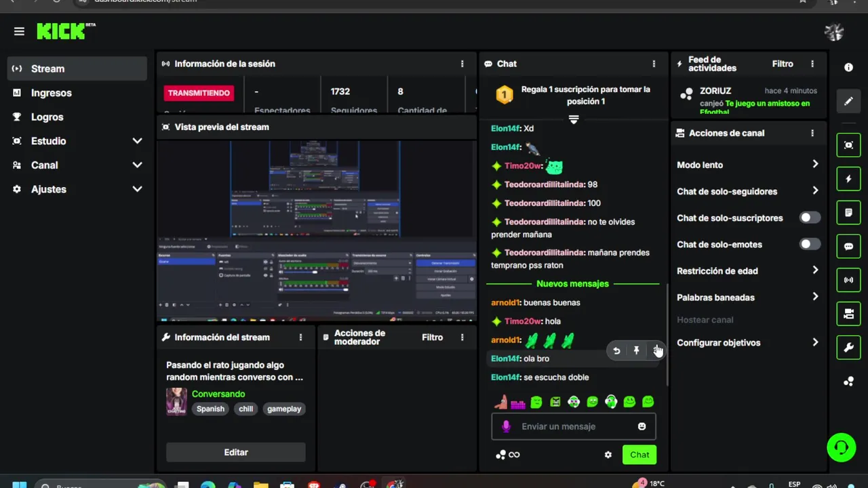Open Palabras baneadas settings
This screenshot has width=868, height=488.
coord(748,297)
